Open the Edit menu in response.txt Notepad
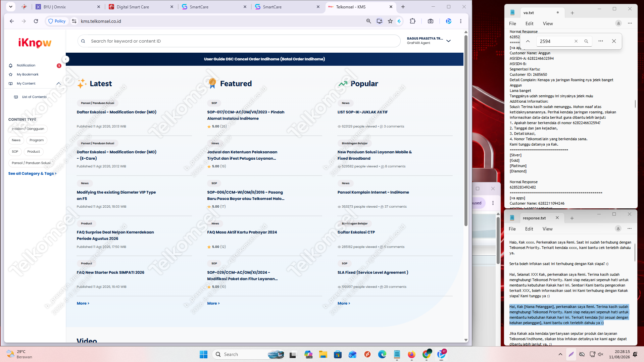The image size is (644, 362). 529,229
